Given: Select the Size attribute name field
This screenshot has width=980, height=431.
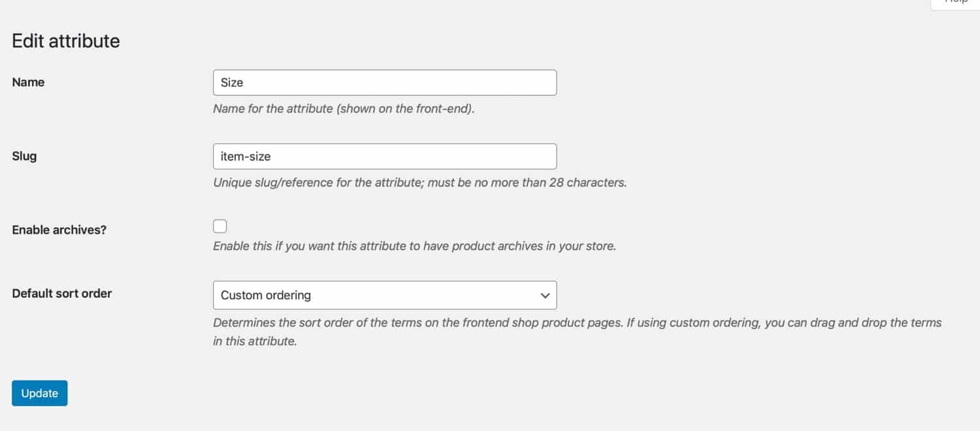Looking at the screenshot, I should [384, 82].
